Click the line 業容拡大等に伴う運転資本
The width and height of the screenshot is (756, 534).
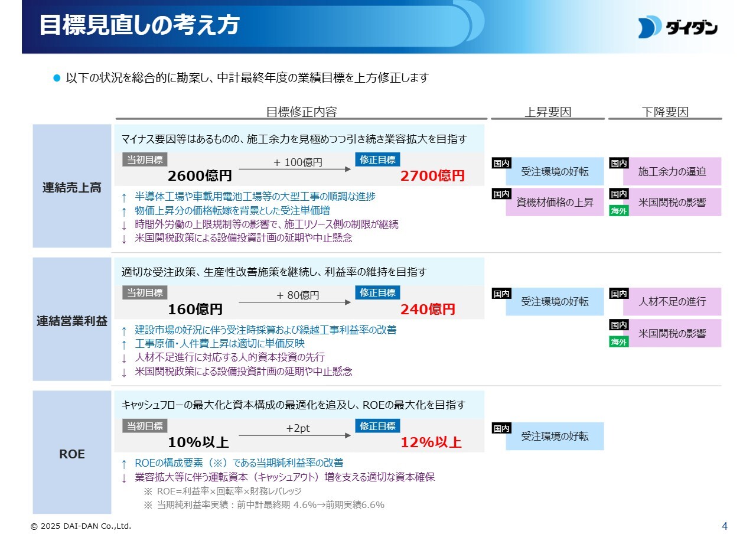click(x=285, y=477)
